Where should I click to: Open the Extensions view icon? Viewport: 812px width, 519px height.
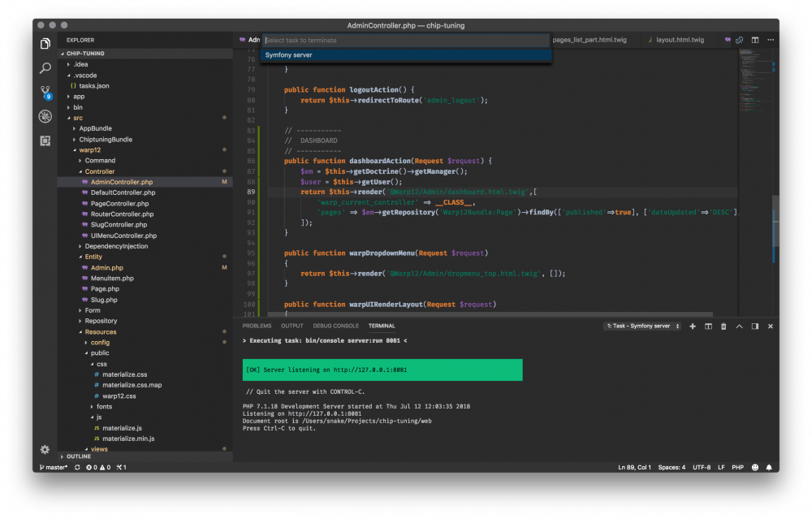coord(45,141)
